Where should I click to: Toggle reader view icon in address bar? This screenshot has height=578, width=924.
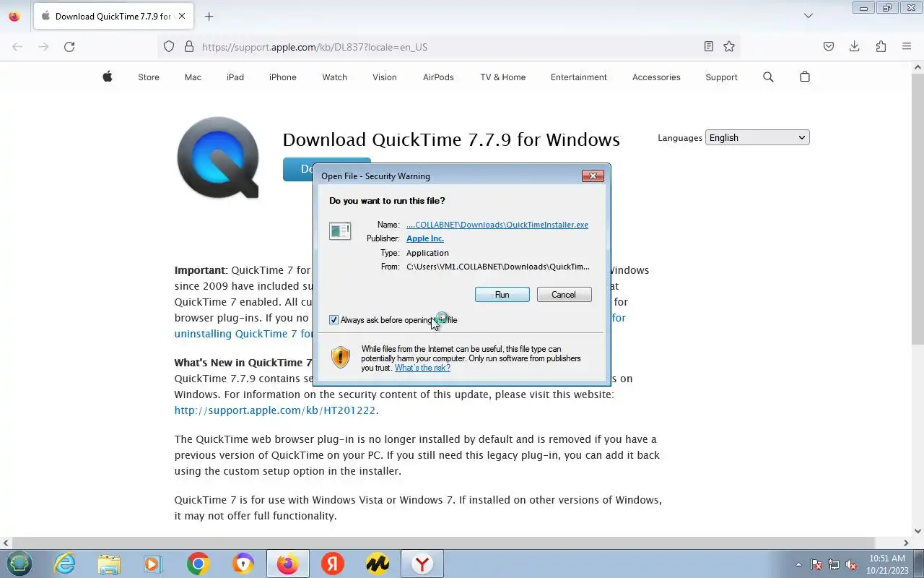709,46
